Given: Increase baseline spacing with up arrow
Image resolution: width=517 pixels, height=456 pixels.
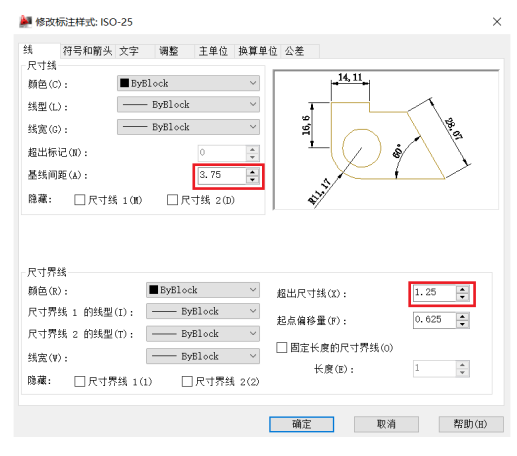Looking at the screenshot, I should (x=252, y=172).
